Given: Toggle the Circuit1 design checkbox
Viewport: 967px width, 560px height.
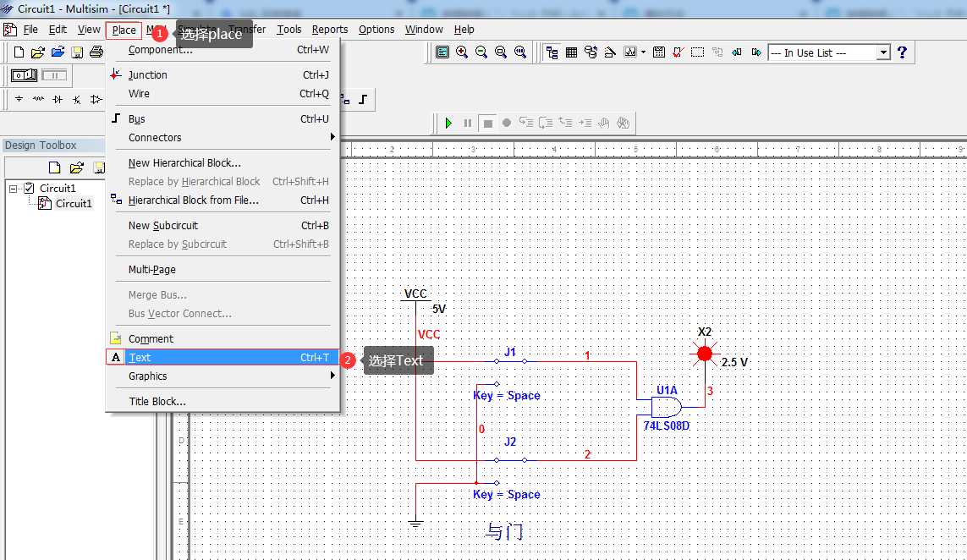Looking at the screenshot, I should [29, 188].
